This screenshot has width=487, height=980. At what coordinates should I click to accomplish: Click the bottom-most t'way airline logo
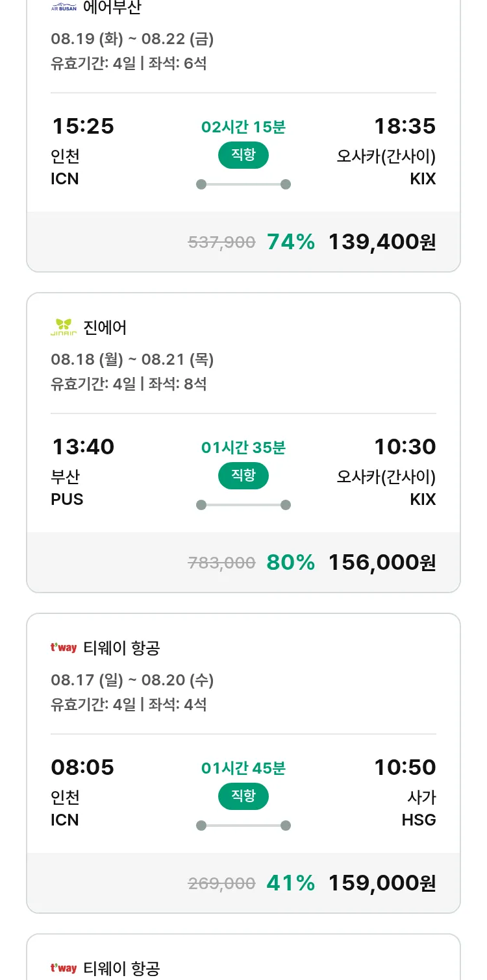tap(64, 968)
